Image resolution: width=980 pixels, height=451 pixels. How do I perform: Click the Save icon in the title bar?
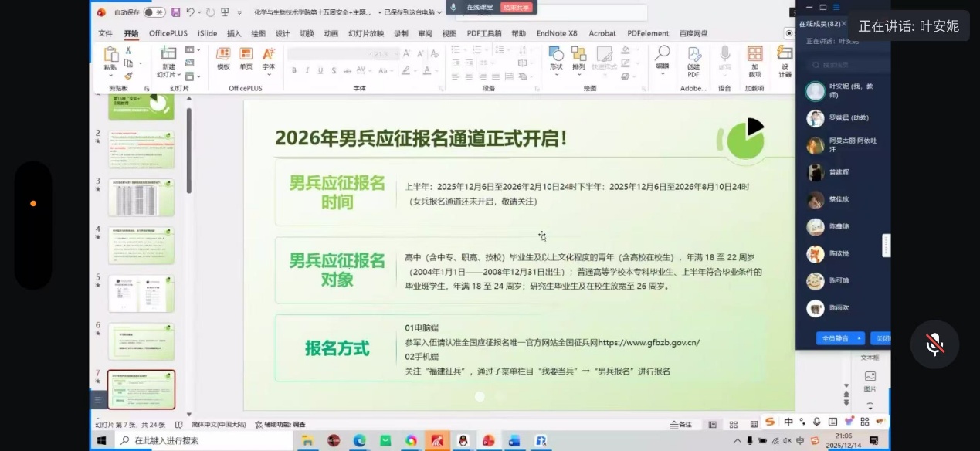175,12
